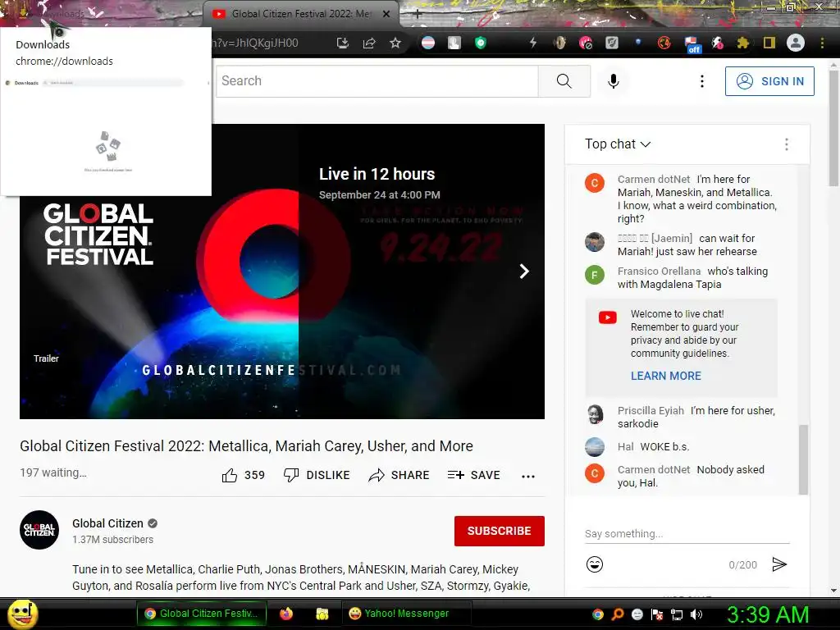840x630 pixels.
Task: Open LEARN MORE chat guidelines link
Action: 666,376
